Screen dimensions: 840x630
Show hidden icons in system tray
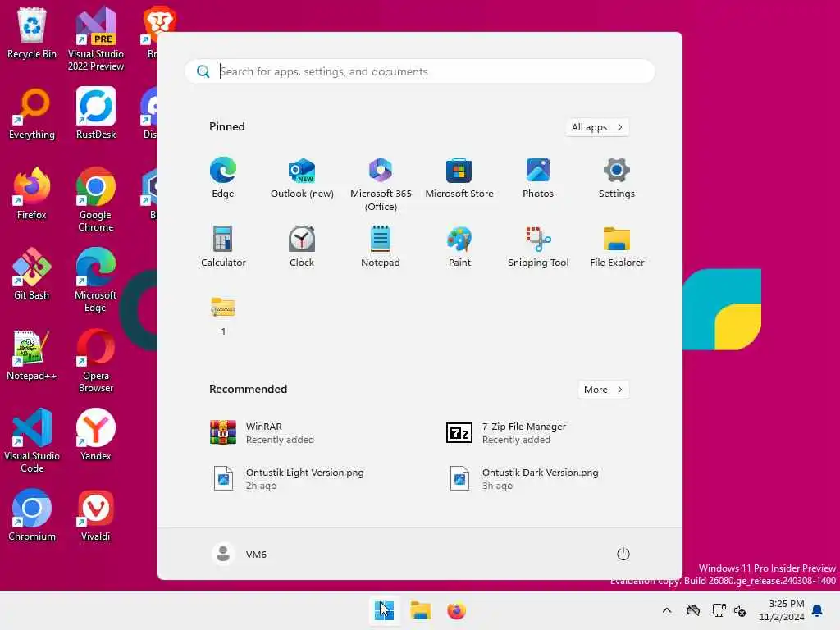coord(667,610)
